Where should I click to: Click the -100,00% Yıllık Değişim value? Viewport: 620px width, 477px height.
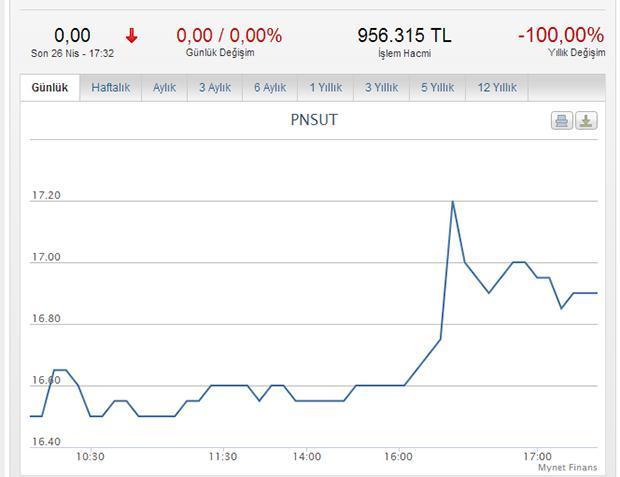[561, 35]
